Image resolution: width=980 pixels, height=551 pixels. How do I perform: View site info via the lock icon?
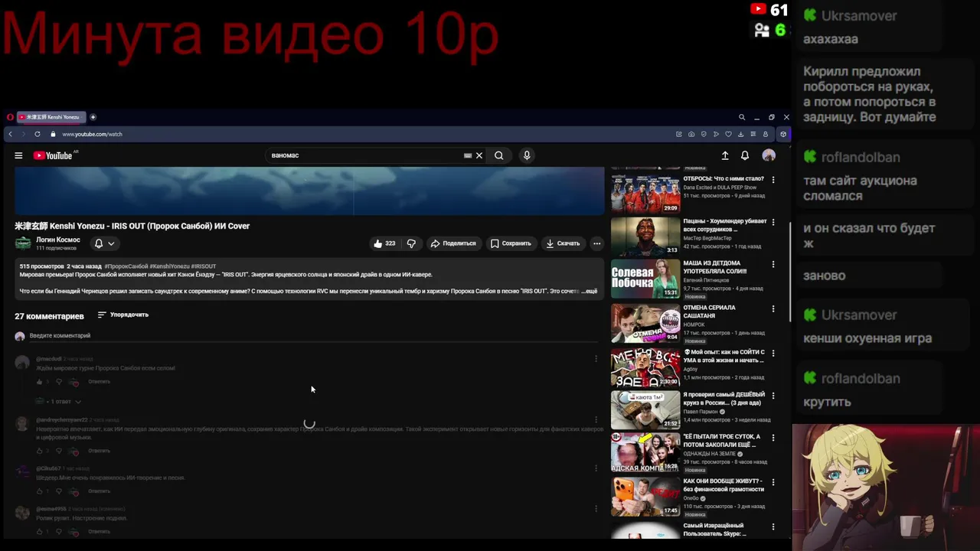tap(53, 134)
